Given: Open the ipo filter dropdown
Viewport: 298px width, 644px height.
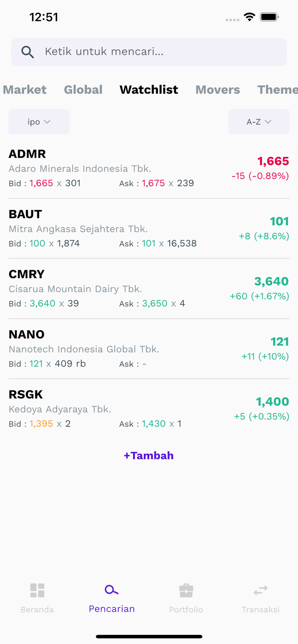Looking at the screenshot, I should [x=39, y=122].
